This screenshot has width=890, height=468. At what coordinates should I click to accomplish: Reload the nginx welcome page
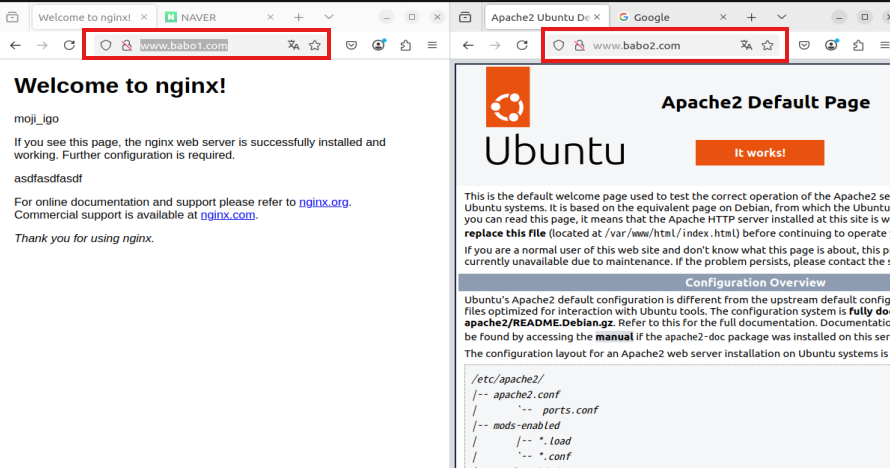(69, 45)
